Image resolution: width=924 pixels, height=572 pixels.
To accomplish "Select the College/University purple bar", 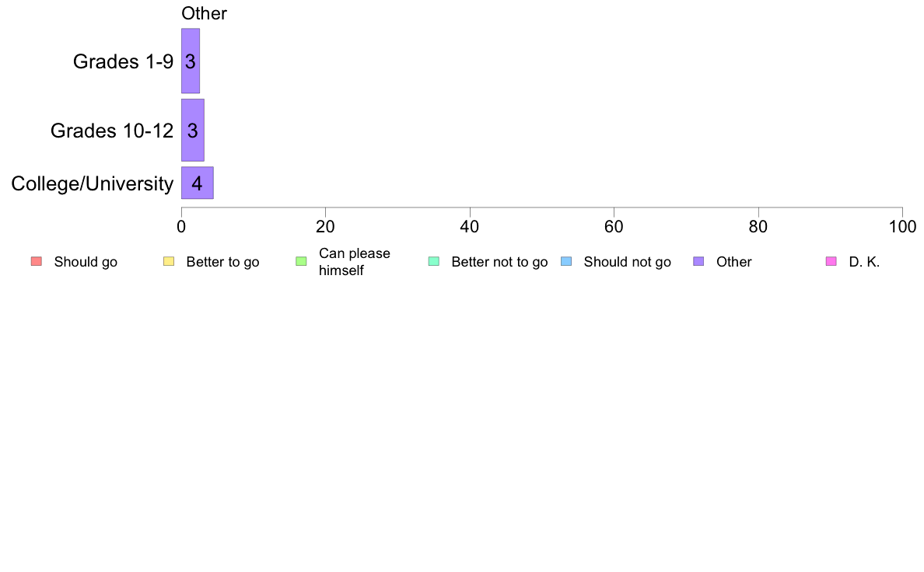I will 198,183.
